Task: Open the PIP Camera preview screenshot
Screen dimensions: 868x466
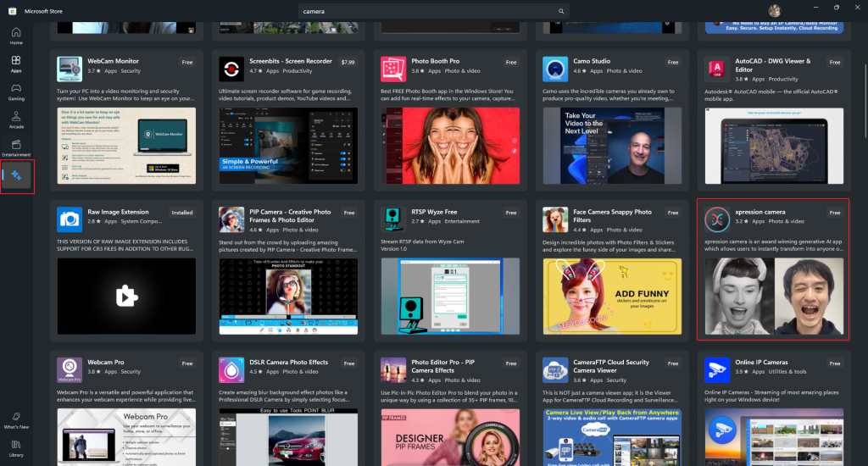Action: point(288,296)
